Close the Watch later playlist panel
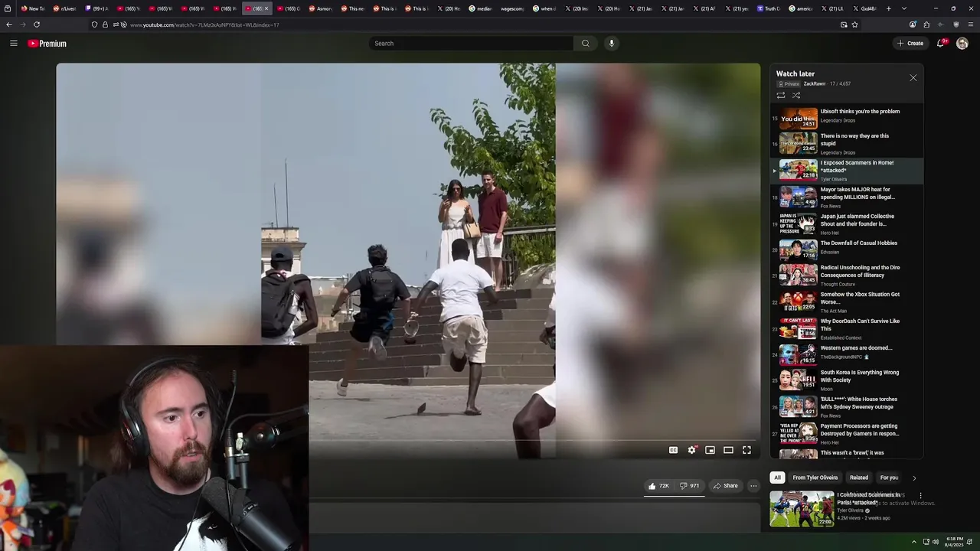 [913, 78]
